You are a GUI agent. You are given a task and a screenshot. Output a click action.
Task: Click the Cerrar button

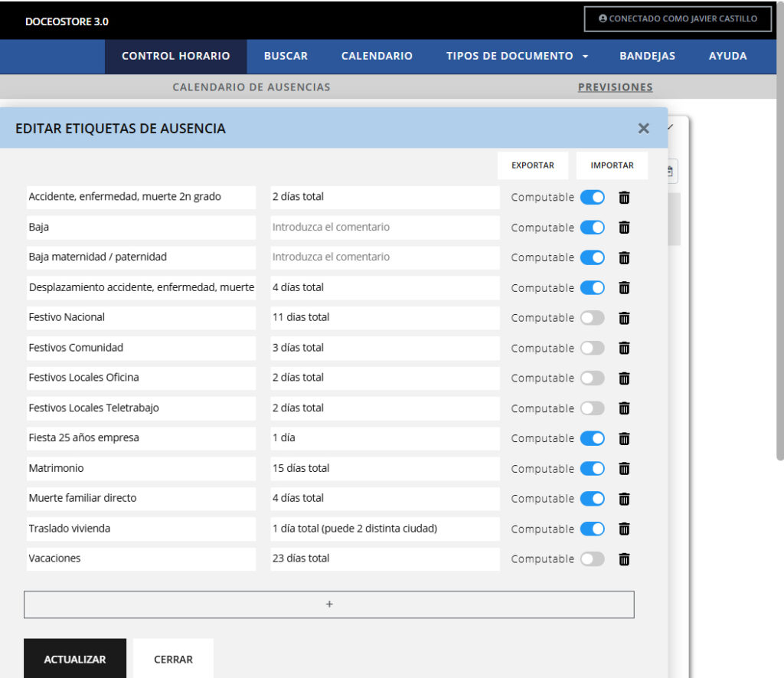tap(174, 659)
